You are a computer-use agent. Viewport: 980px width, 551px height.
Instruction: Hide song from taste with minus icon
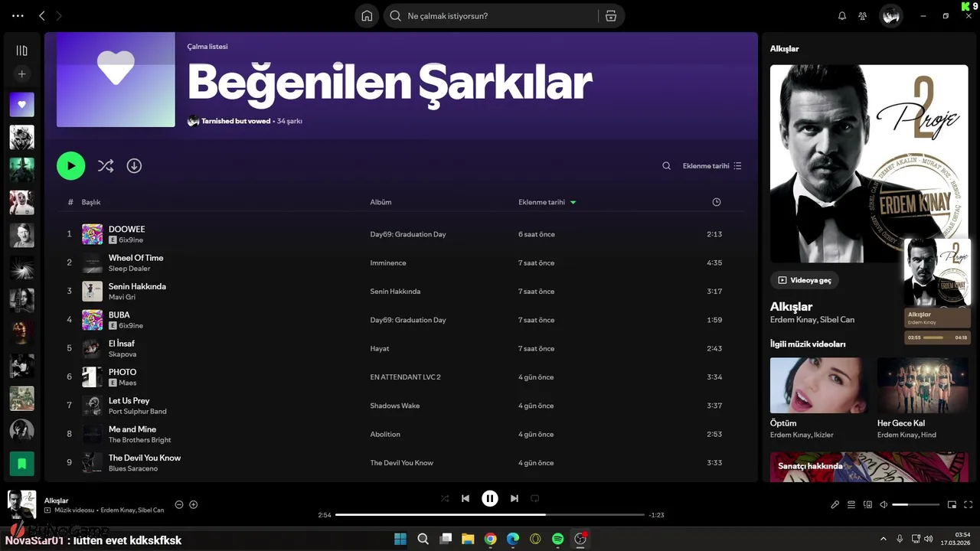pos(179,504)
